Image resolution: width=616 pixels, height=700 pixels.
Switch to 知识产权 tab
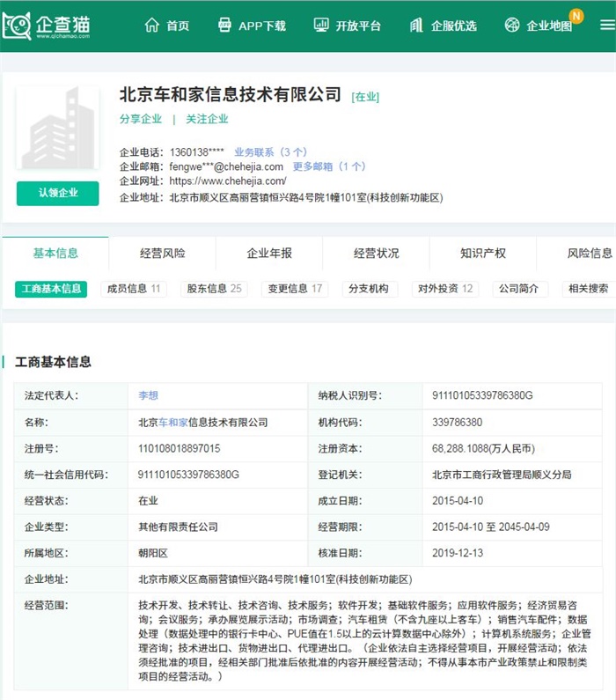point(483,253)
